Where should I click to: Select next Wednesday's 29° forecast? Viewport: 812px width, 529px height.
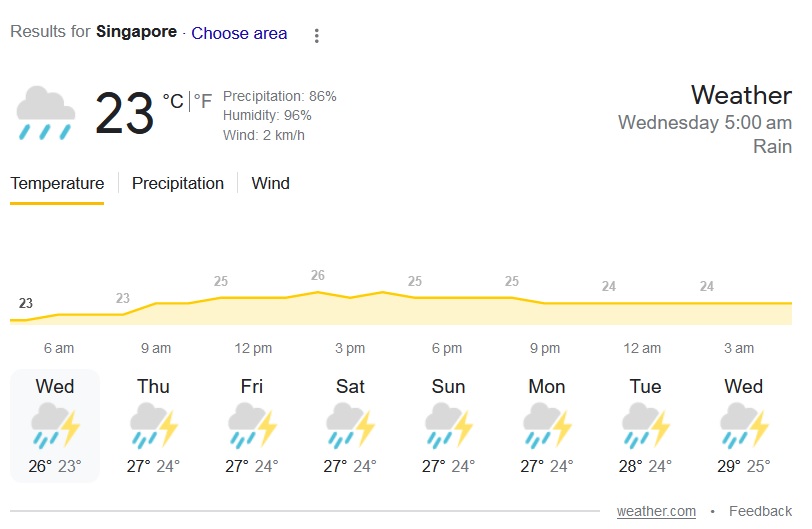click(743, 426)
